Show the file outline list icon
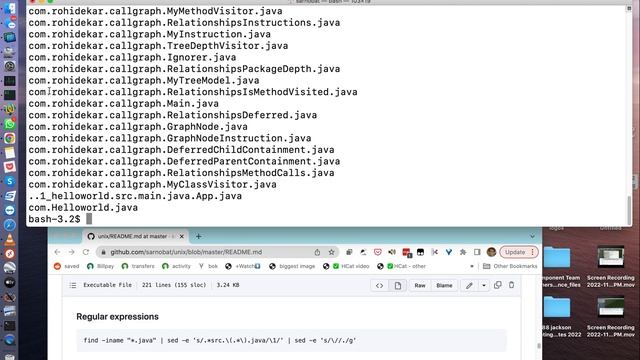 pos(73,285)
